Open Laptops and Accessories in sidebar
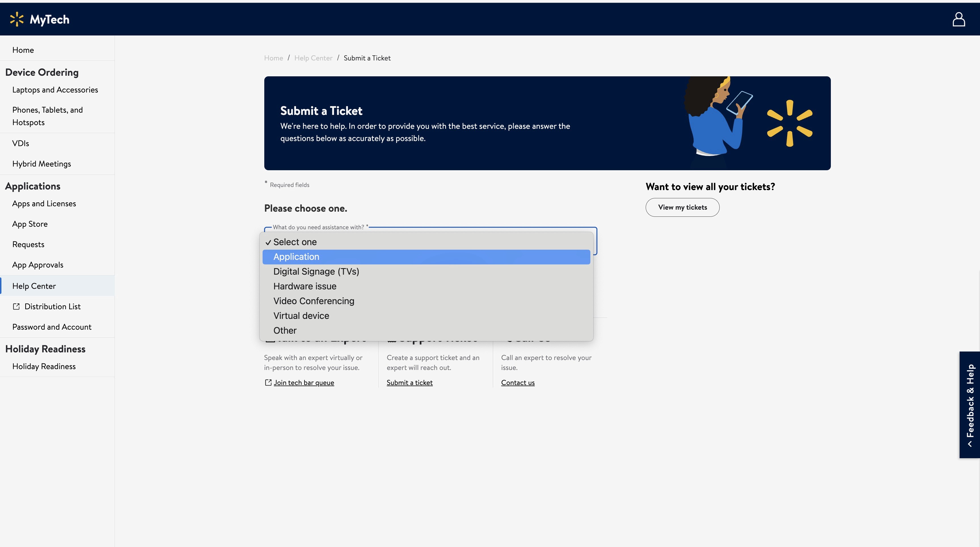The width and height of the screenshot is (980, 547). point(55,90)
